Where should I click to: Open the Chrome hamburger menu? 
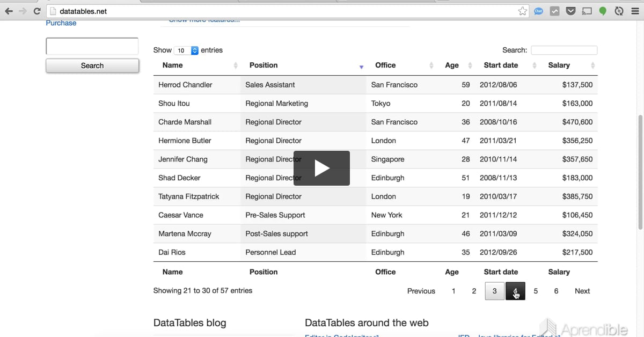coord(634,11)
